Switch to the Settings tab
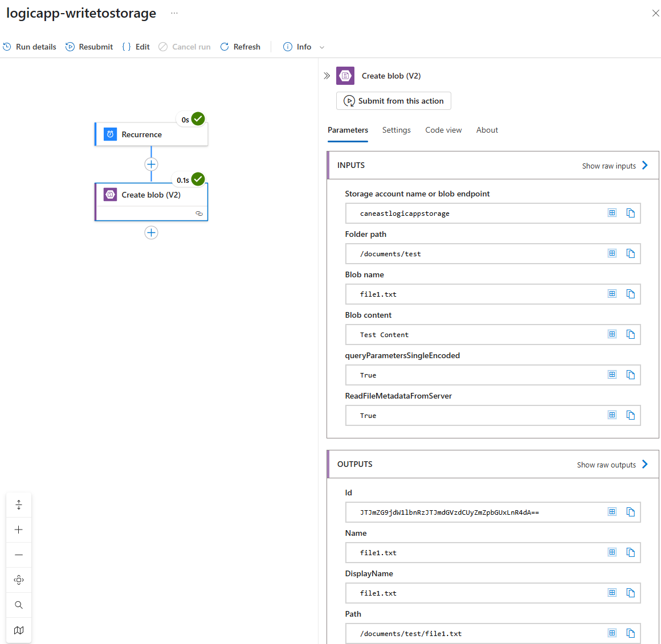Viewport: 661px width, 644px height. point(396,130)
